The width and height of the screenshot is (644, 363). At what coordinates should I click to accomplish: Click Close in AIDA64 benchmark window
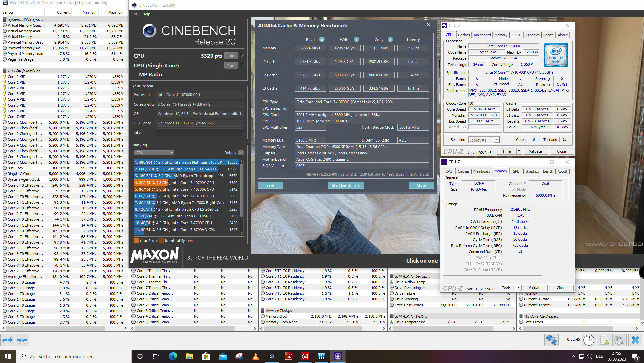coord(421,185)
